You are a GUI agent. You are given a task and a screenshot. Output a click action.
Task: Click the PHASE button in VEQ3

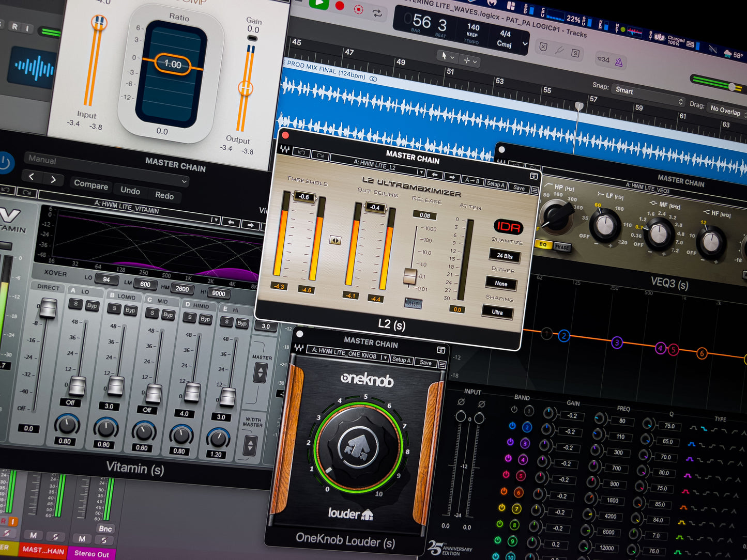click(562, 247)
